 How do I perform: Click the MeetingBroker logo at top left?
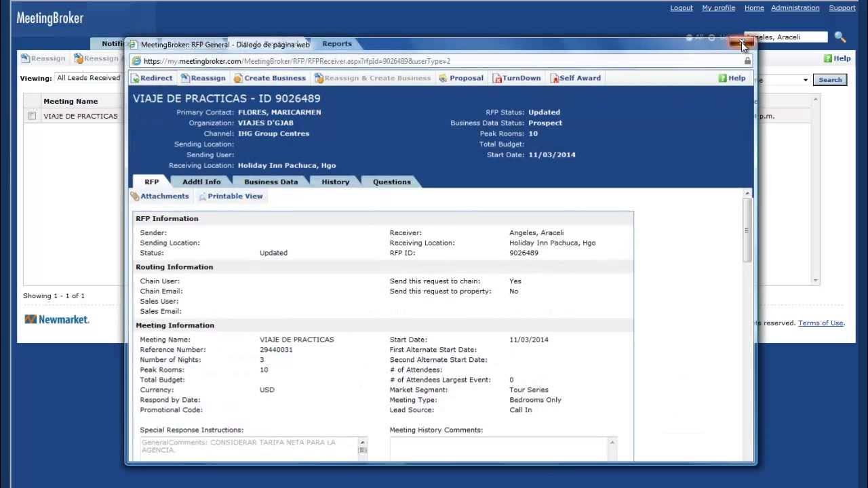50,18
